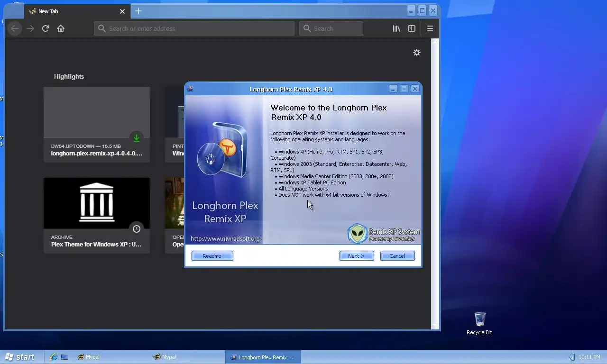607x364 pixels.
Task: Minimize the Mypal browser window
Action: click(411, 10)
